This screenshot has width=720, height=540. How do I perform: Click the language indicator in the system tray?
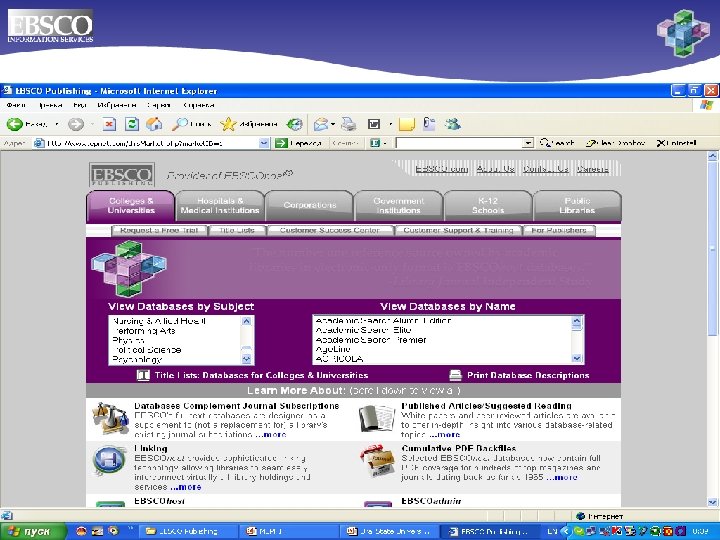[x=552, y=531]
